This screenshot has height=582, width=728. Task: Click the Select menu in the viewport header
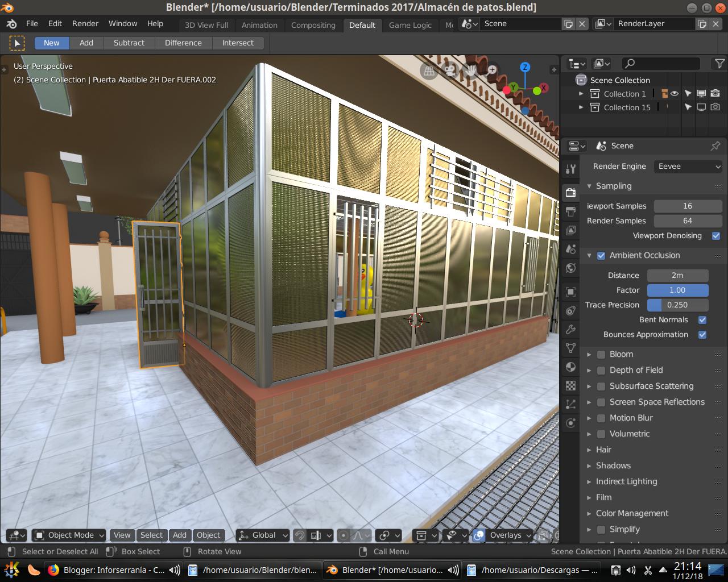[152, 535]
